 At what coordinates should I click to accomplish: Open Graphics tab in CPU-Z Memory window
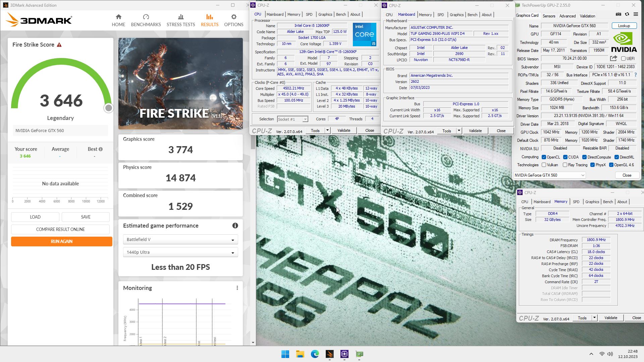tap(592, 202)
